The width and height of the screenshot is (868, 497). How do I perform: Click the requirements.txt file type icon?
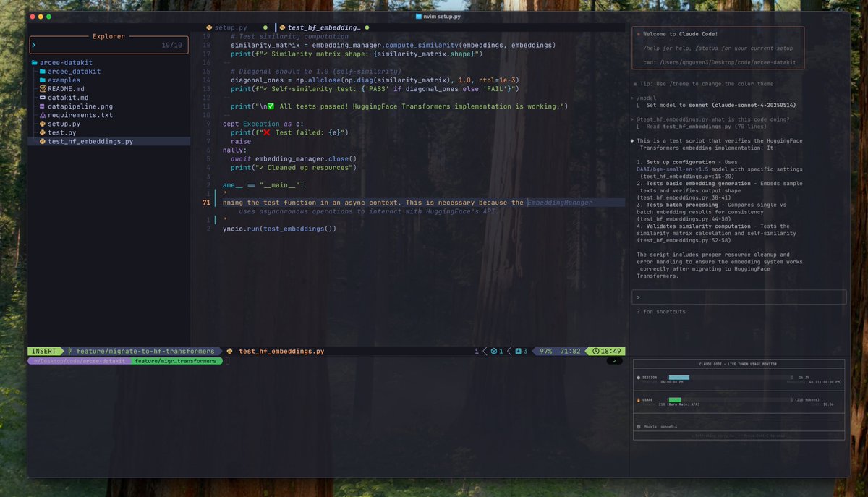(43, 115)
